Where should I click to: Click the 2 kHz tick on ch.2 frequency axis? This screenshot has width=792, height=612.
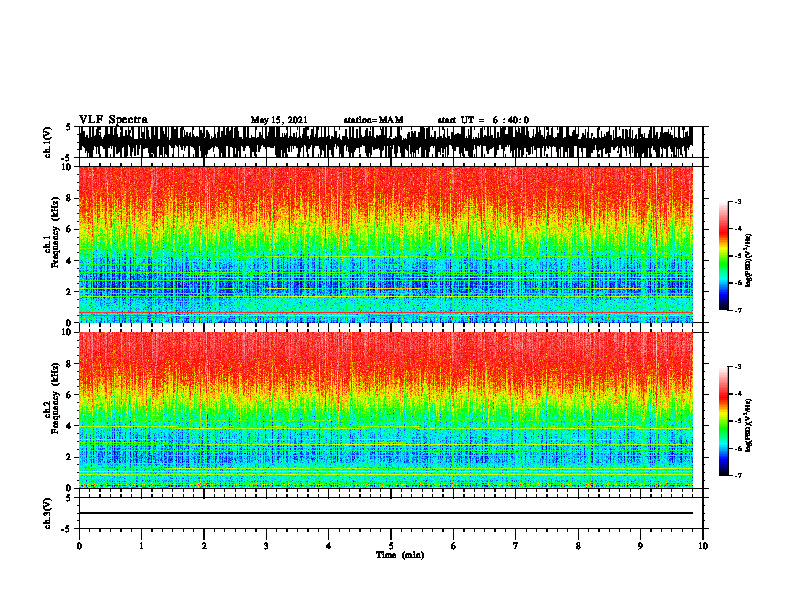(70, 457)
